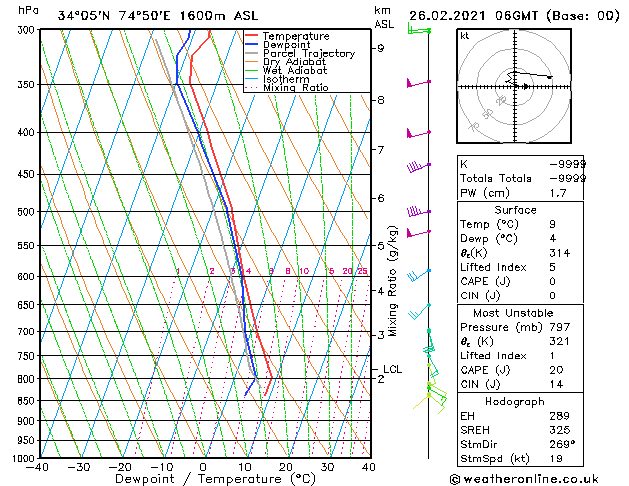The image size is (629, 486).
Task: Click the wind barb at 400 hPa
Action: (418, 133)
